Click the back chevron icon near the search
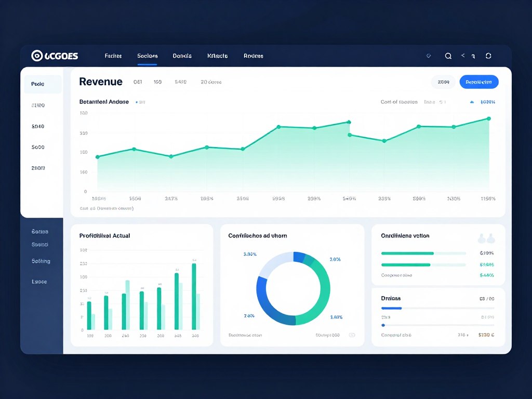This screenshot has height=399, width=532. click(x=462, y=56)
